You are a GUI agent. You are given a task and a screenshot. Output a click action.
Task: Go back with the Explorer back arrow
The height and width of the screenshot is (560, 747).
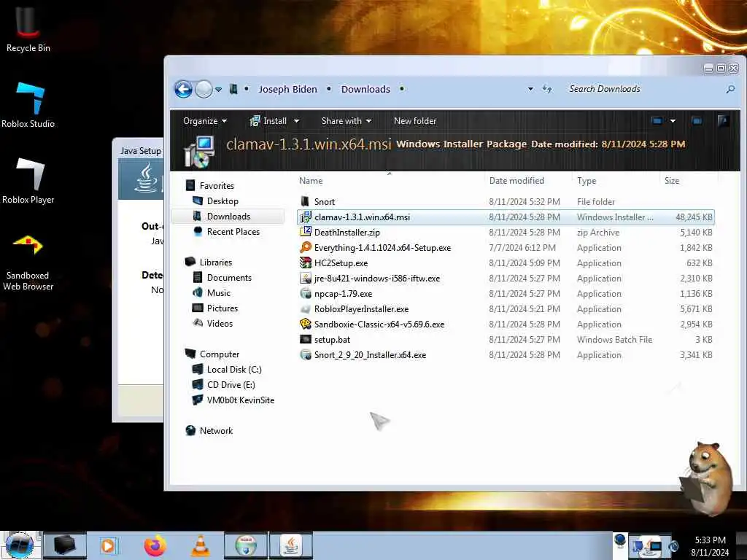183,89
